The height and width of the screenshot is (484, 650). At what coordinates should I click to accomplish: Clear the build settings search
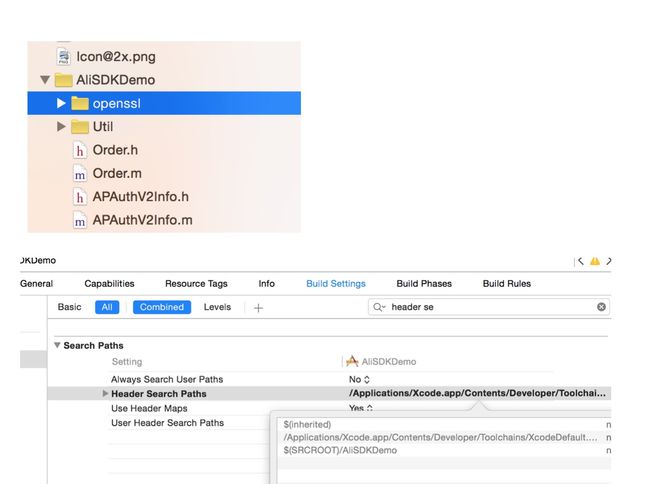601,307
